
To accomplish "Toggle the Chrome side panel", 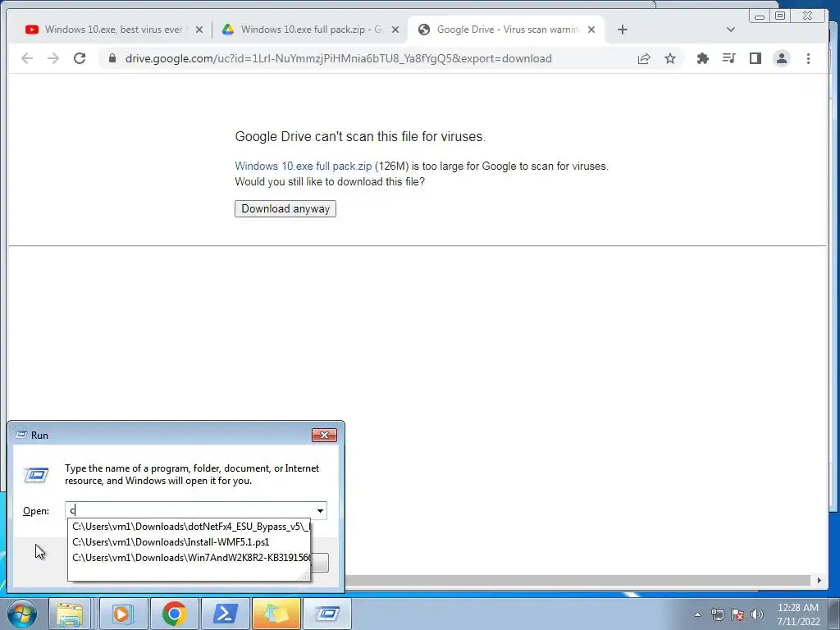I will pyautogui.click(x=756, y=58).
